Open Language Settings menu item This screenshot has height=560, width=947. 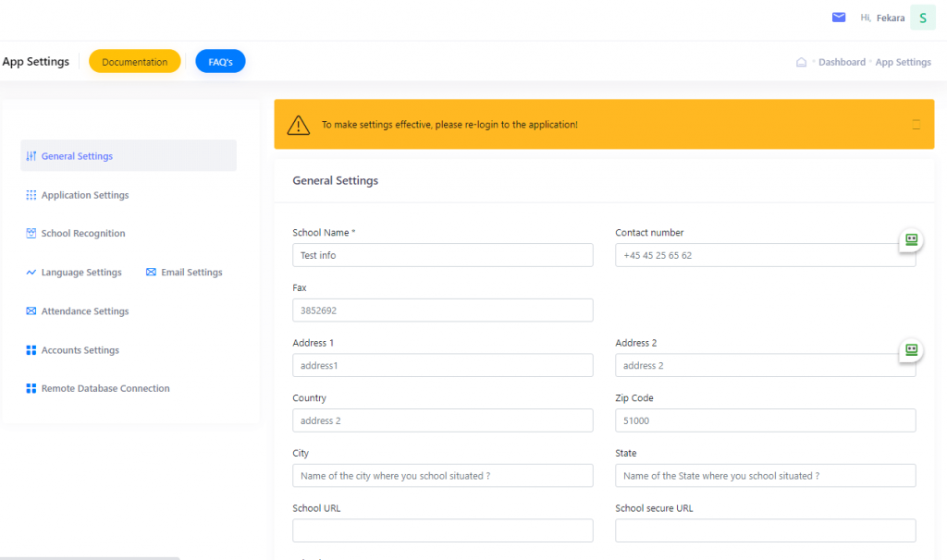pos(80,273)
